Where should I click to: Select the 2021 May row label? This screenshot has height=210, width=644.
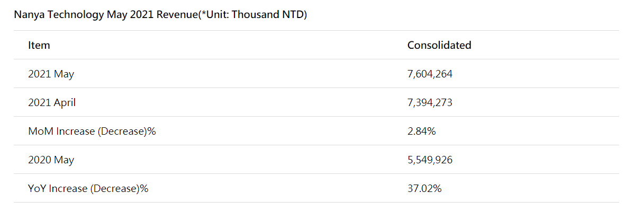(x=51, y=74)
